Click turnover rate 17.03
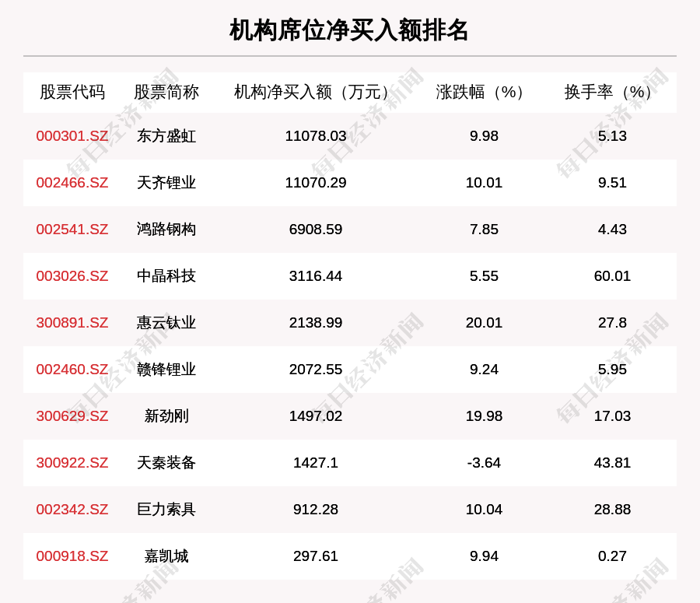Screen dimensions: 700x603 point(612,415)
